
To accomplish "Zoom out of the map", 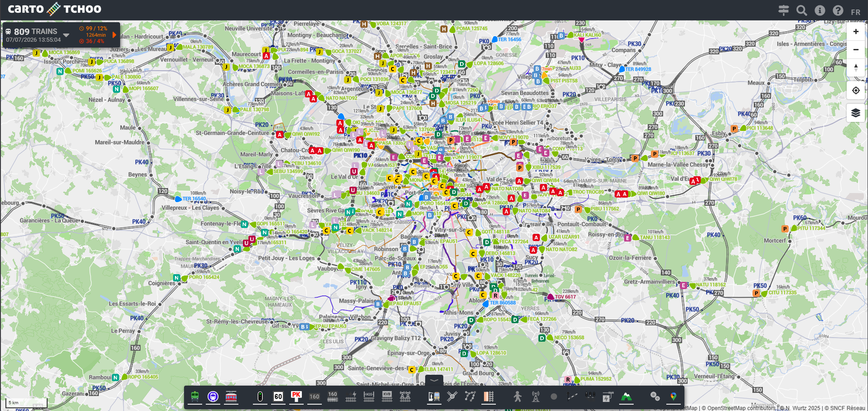I will point(856,50).
